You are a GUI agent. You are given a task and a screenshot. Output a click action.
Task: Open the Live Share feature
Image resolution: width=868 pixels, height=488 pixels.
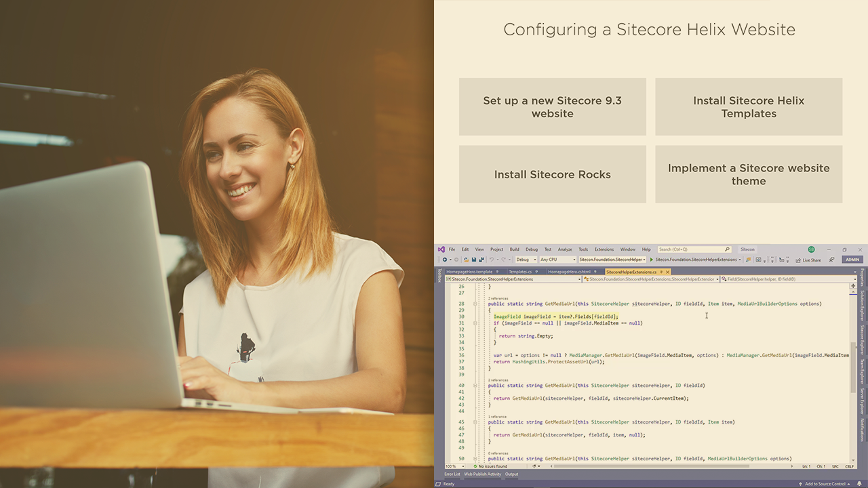pos(808,260)
